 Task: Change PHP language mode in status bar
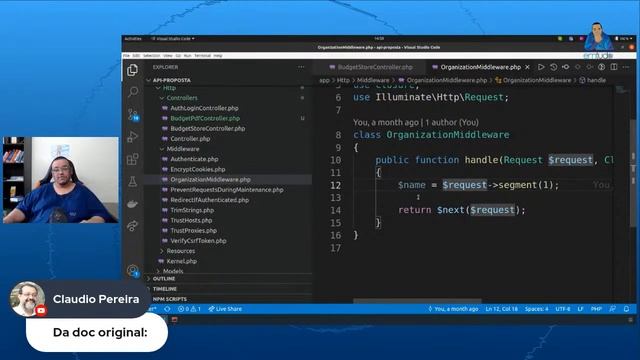(x=596, y=309)
